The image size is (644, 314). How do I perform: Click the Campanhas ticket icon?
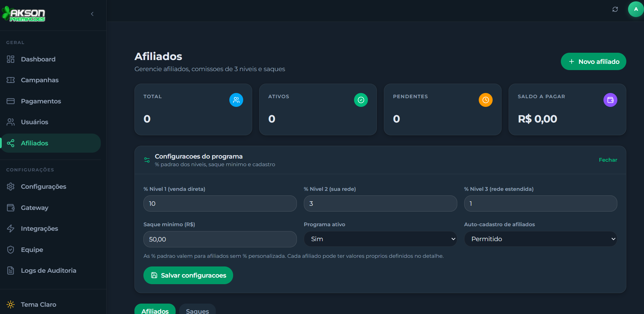pos(11,80)
